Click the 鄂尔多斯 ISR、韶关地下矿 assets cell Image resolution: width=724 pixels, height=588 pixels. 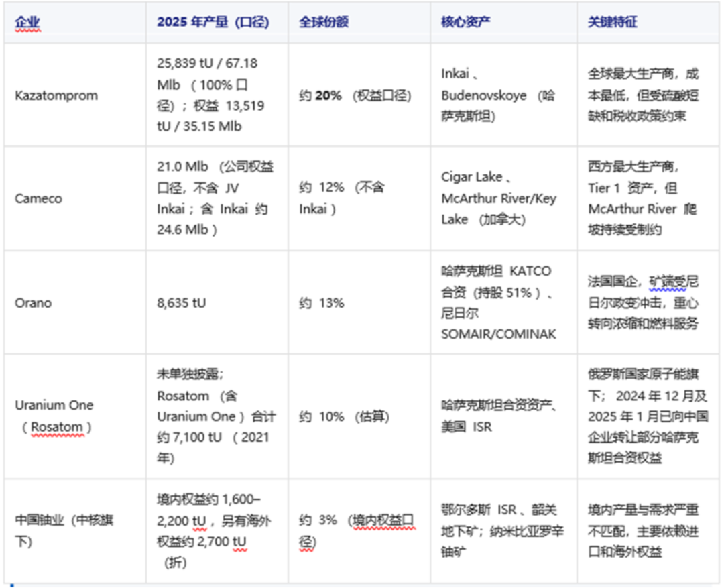(503, 531)
